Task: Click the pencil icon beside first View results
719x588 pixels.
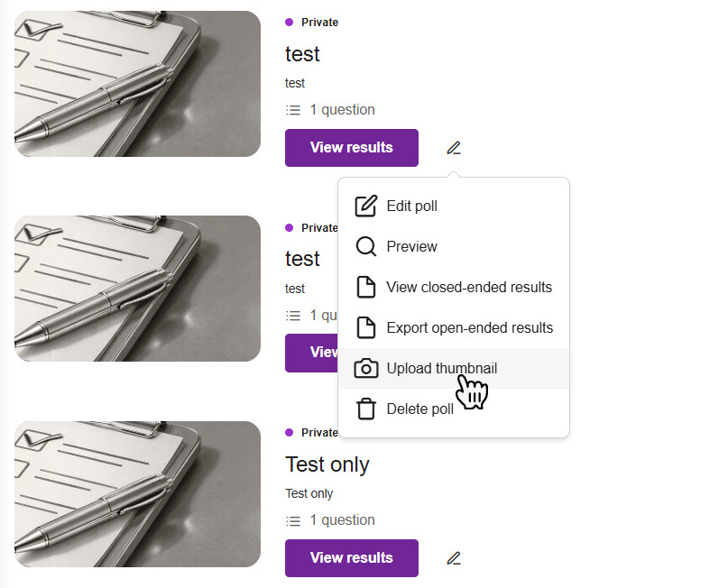Action: [454, 148]
